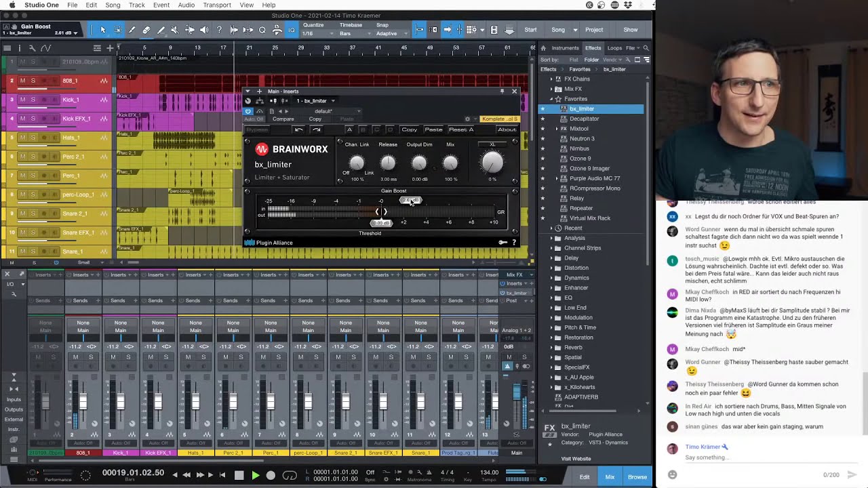Mute the 808_1 track
This screenshot has width=868, height=488.
click(22, 81)
